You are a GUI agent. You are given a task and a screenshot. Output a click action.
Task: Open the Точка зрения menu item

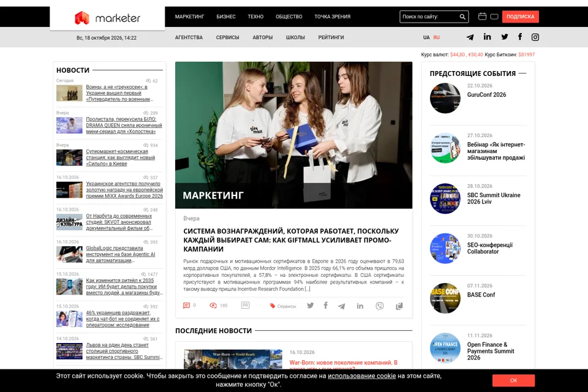pyautogui.click(x=332, y=17)
